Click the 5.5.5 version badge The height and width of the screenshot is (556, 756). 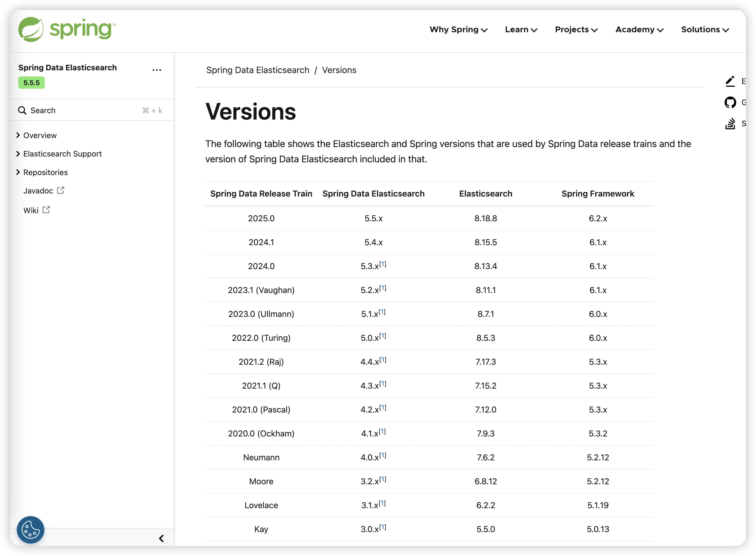(31, 83)
